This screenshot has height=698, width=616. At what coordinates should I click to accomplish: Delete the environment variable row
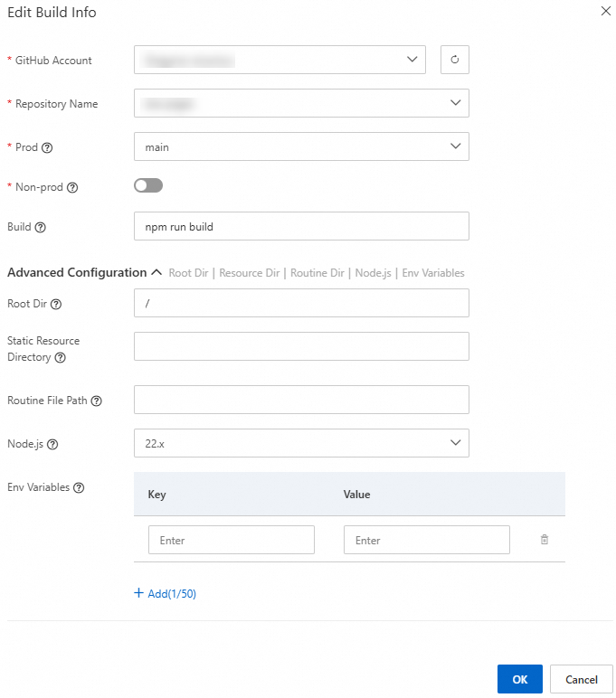(545, 540)
